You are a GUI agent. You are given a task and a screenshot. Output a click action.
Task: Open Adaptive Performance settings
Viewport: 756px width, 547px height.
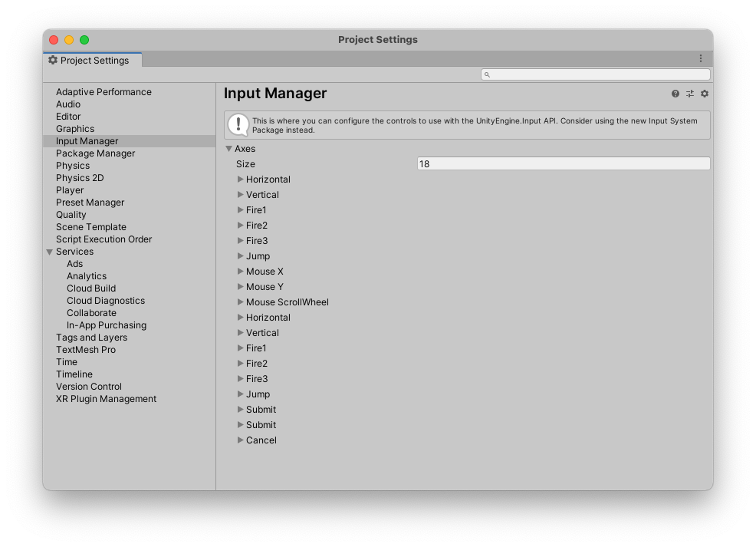104,91
